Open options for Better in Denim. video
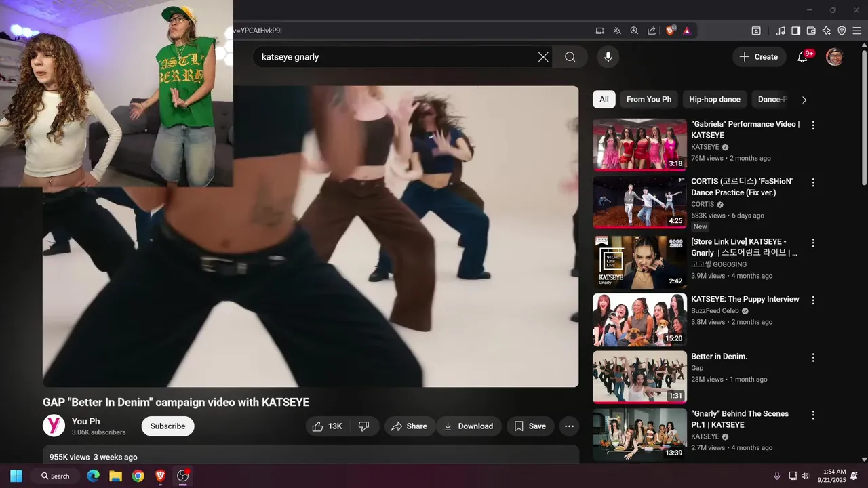The image size is (868, 488). coord(813,357)
